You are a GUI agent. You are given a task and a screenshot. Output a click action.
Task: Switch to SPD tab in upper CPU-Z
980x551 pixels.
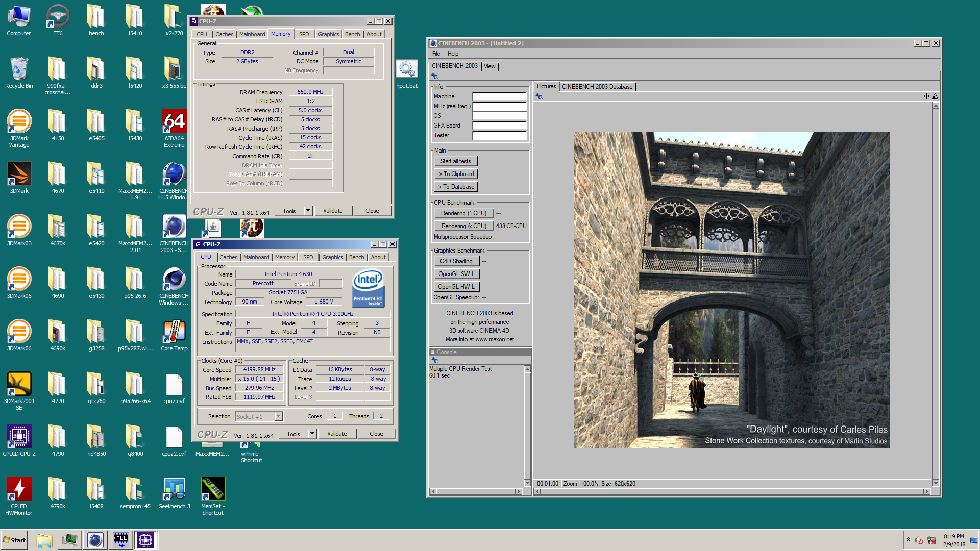(304, 34)
